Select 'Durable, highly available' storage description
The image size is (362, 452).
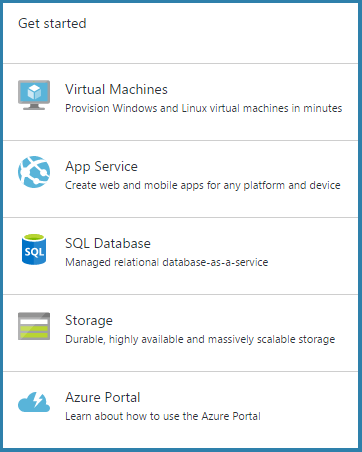click(x=200, y=339)
